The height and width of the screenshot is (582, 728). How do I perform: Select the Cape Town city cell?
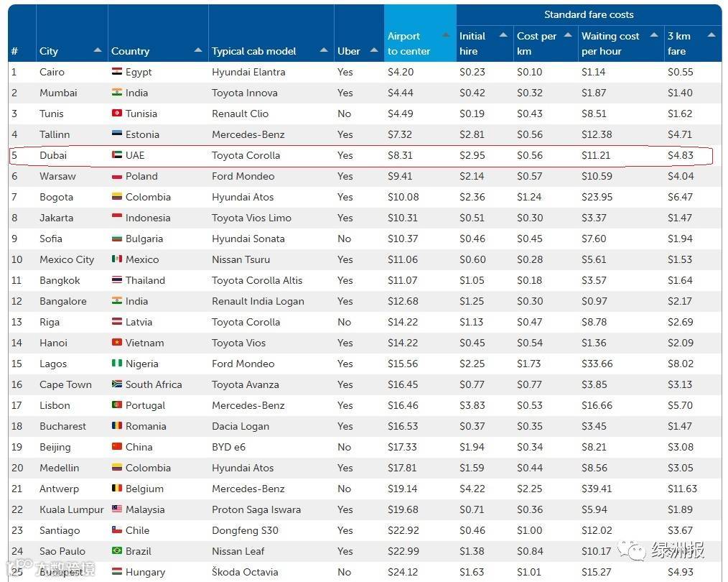[x=65, y=384]
